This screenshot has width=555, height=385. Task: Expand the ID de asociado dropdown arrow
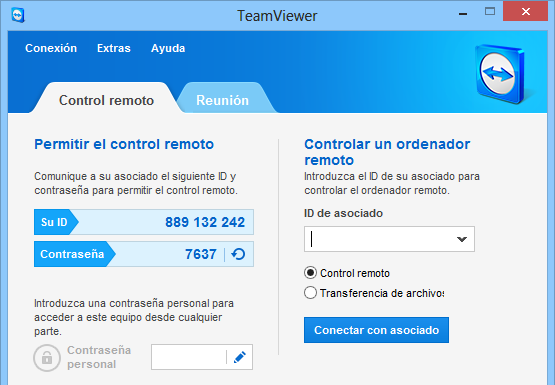[462, 239]
